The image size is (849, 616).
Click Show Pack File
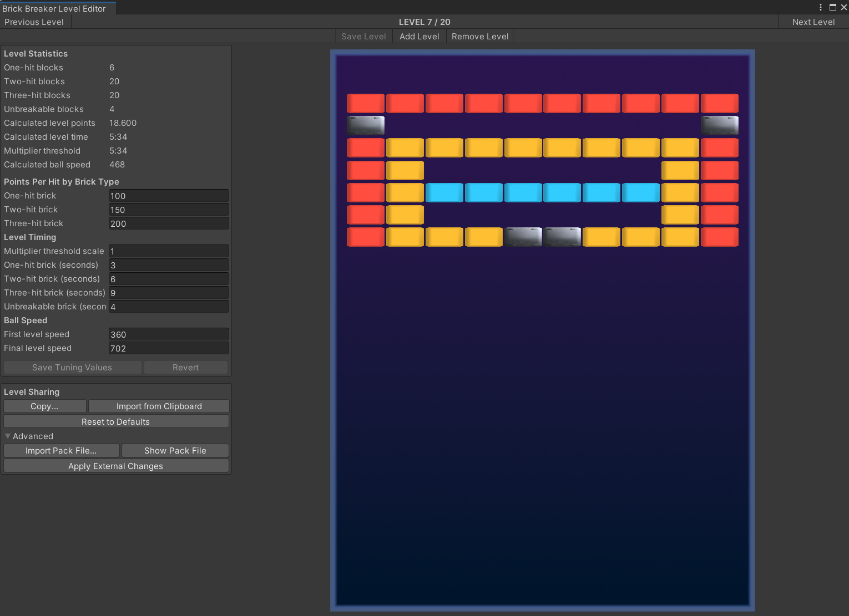(x=175, y=451)
